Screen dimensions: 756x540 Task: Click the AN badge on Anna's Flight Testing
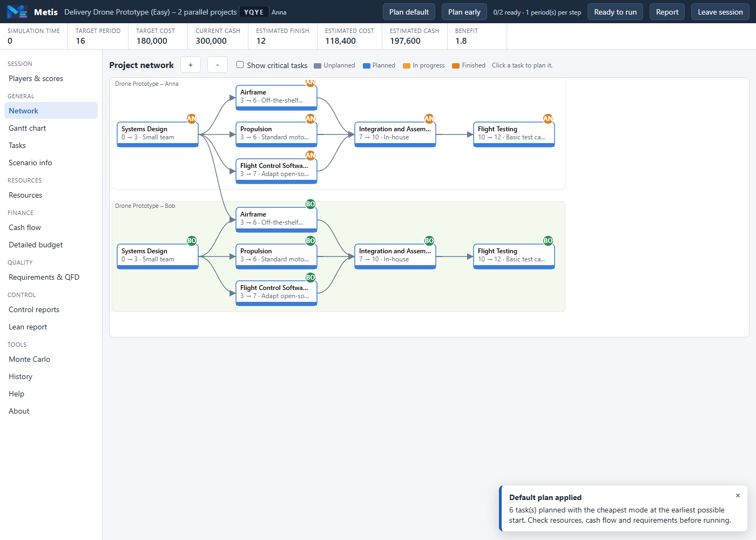[x=548, y=119]
